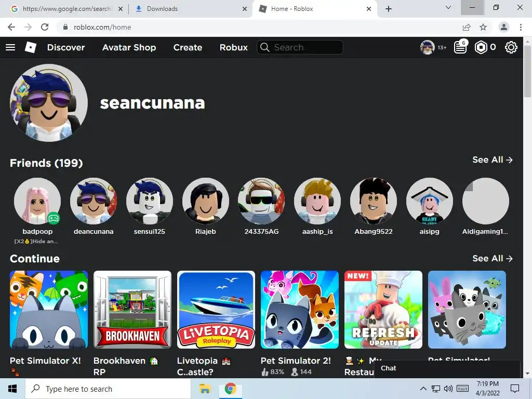The height and width of the screenshot is (399, 532).
Task: Open the Windows notification center icon
Action: pos(515,389)
